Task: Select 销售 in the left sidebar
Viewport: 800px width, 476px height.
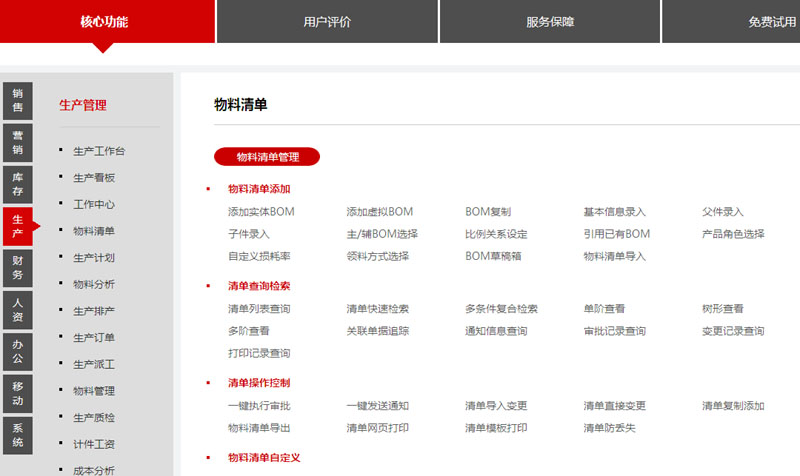Action: [x=18, y=100]
